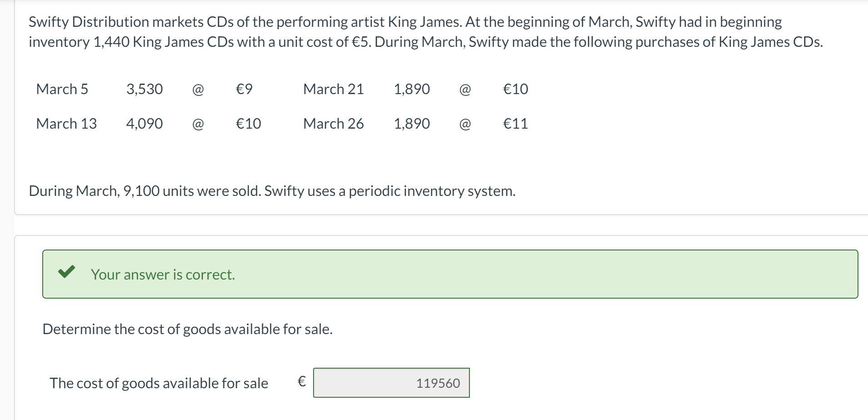Click the cost of goods answer field
Screen dimensions: 868x420
(391, 383)
